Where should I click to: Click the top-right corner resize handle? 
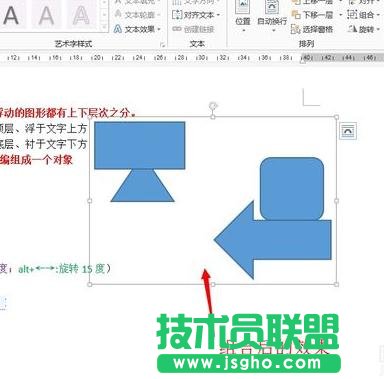336,117
